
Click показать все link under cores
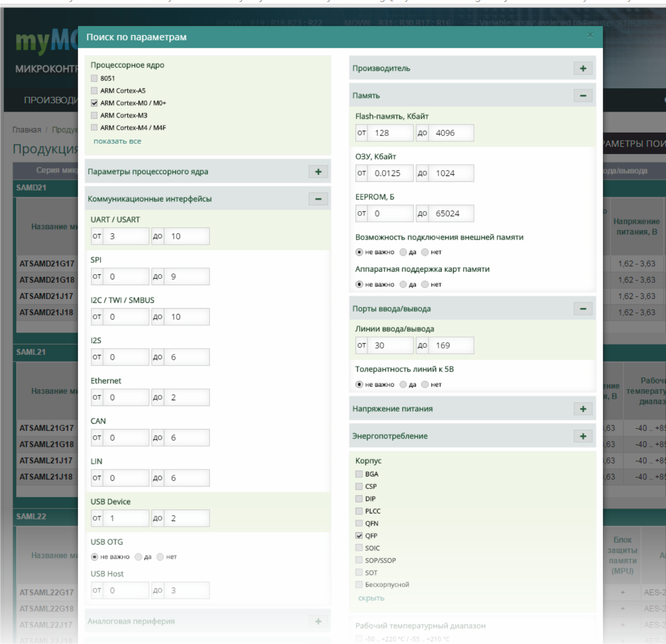point(118,141)
